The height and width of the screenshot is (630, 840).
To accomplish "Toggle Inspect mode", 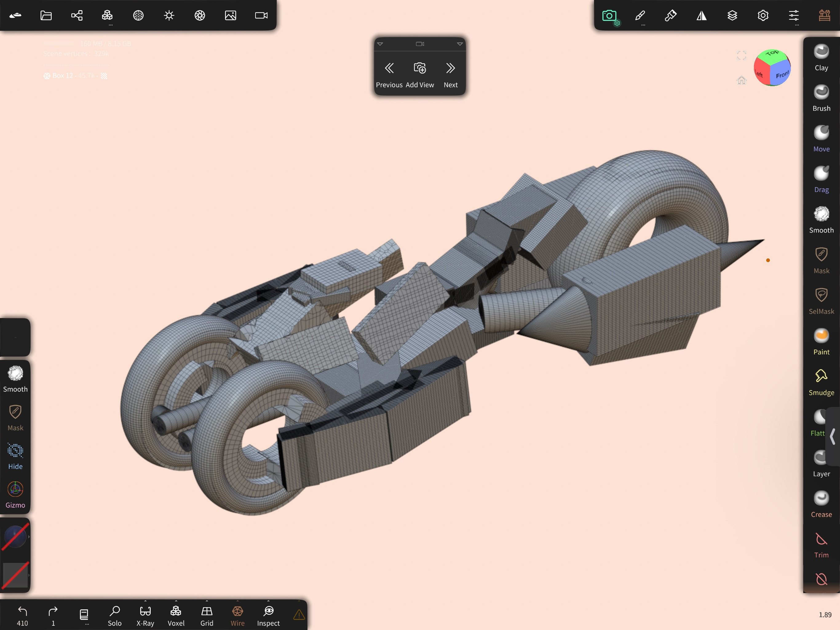I will (268, 616).
